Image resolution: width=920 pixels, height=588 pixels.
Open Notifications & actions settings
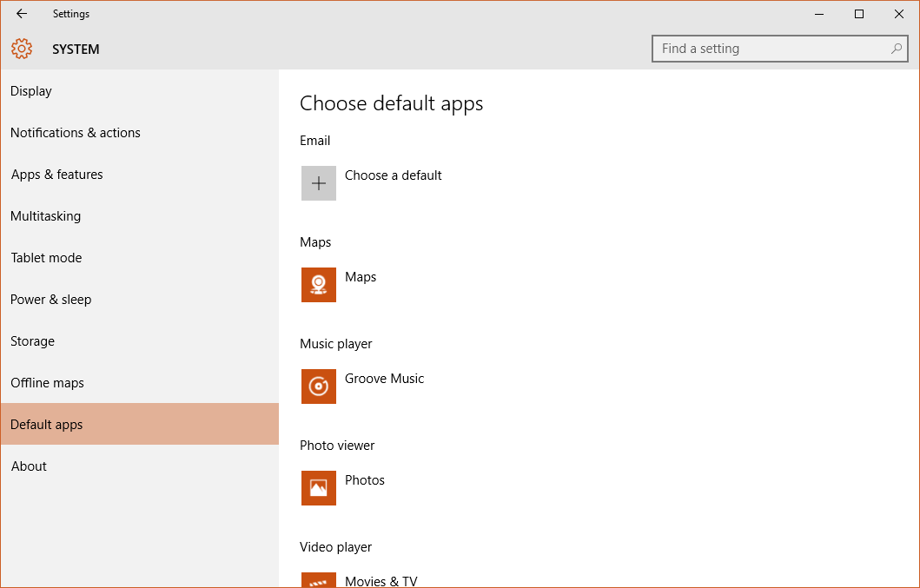coord(140,133)
